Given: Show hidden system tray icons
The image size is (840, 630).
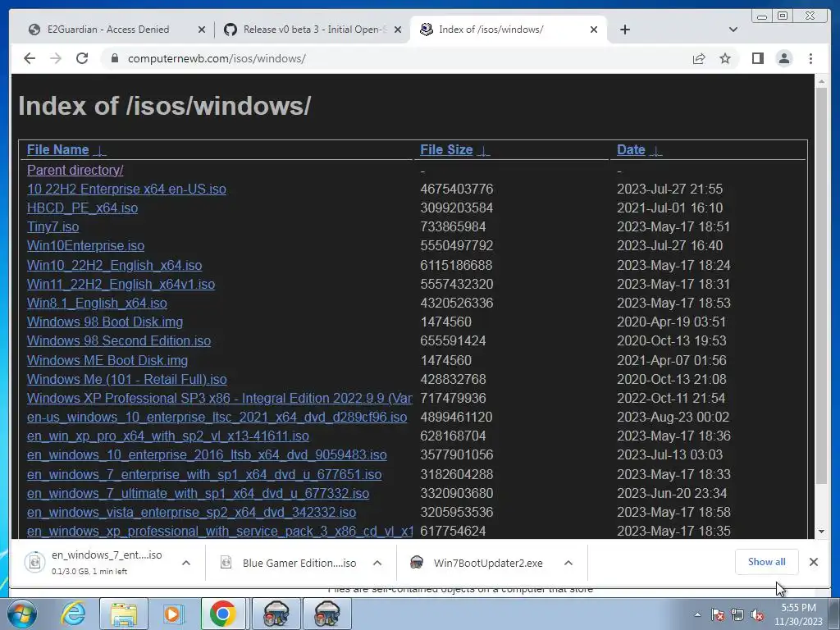Looking at the screenshot, I should click(697, 614).
